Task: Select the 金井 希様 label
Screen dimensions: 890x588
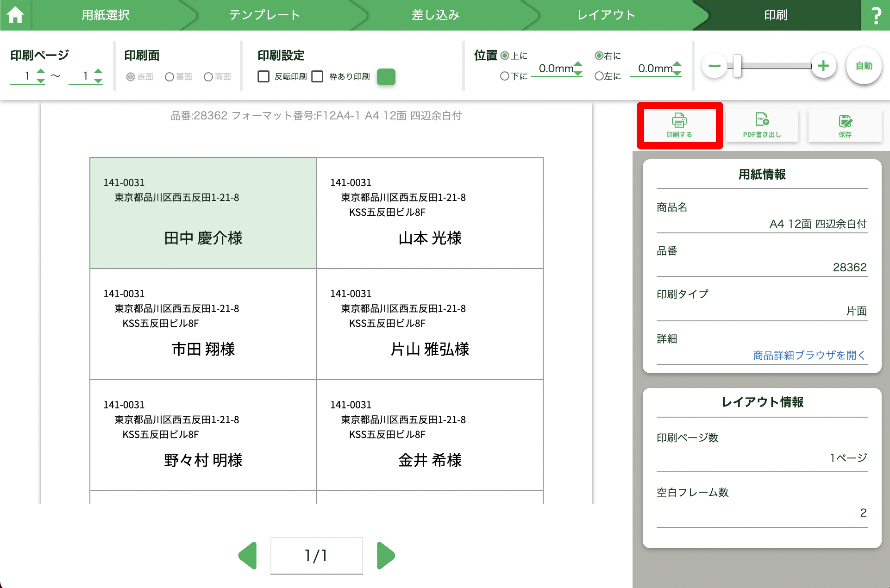Action: [x=430, y=435]
